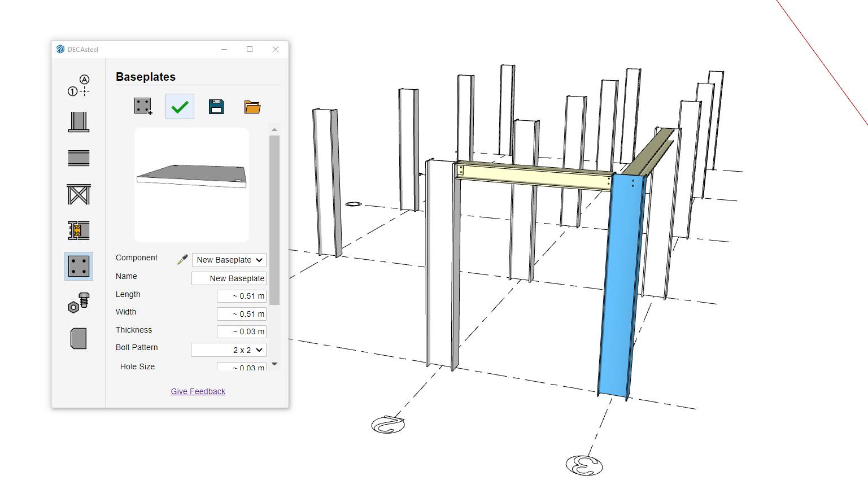Open baseplate library folder icon
This screenshot has width=868, height=502.
pyautogui.click(x=252, y=106)
